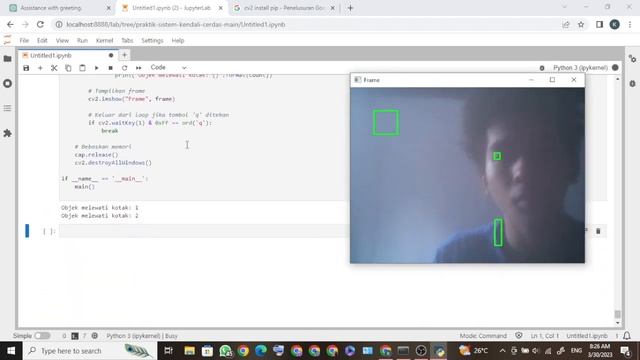Cut the selected cell using scissors icon
The height and width of the screenshot is (360, 640).
(x=54, y=68)
